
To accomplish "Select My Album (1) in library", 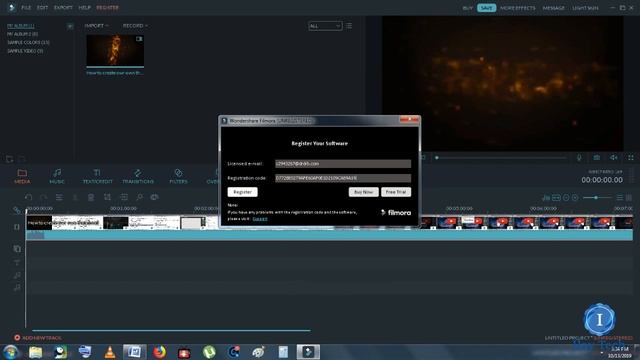I will tap(20, 26).
